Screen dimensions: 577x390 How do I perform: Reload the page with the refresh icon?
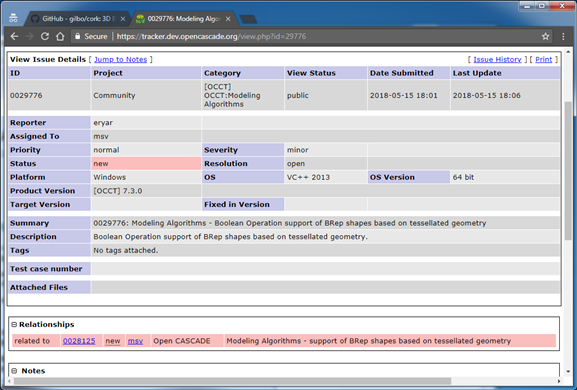pyautogui.click(x=45, y=36)
